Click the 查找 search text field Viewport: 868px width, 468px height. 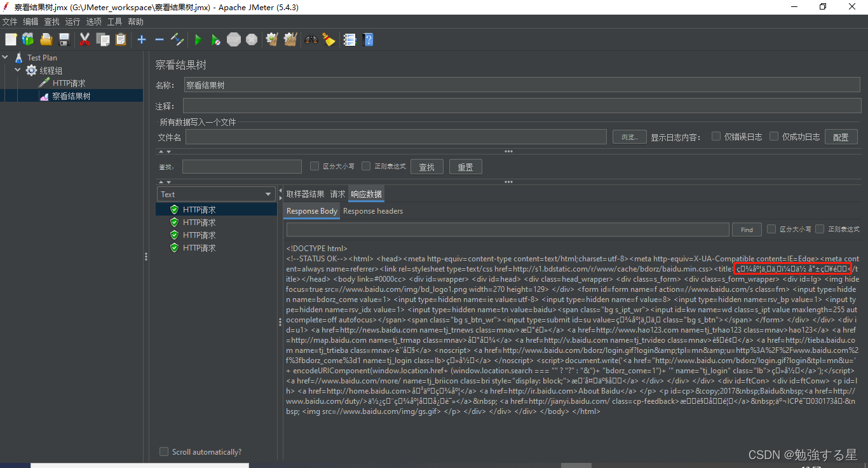(242, 167)
